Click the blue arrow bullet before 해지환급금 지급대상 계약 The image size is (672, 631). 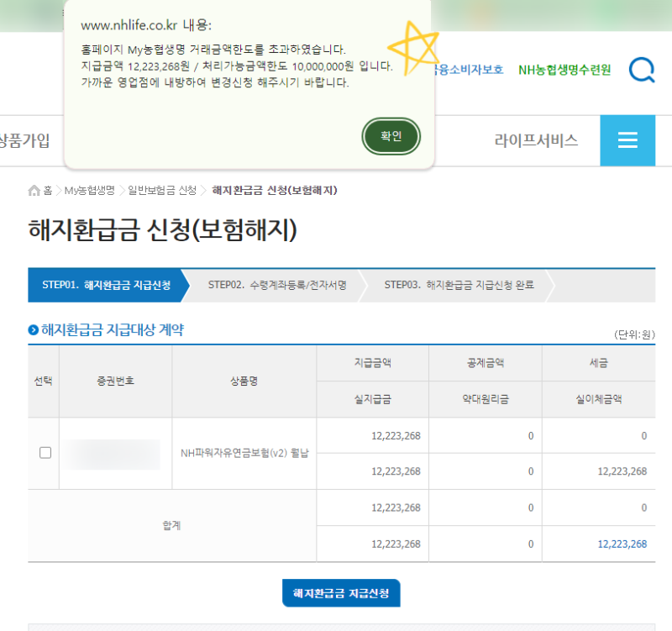[34, 330]
